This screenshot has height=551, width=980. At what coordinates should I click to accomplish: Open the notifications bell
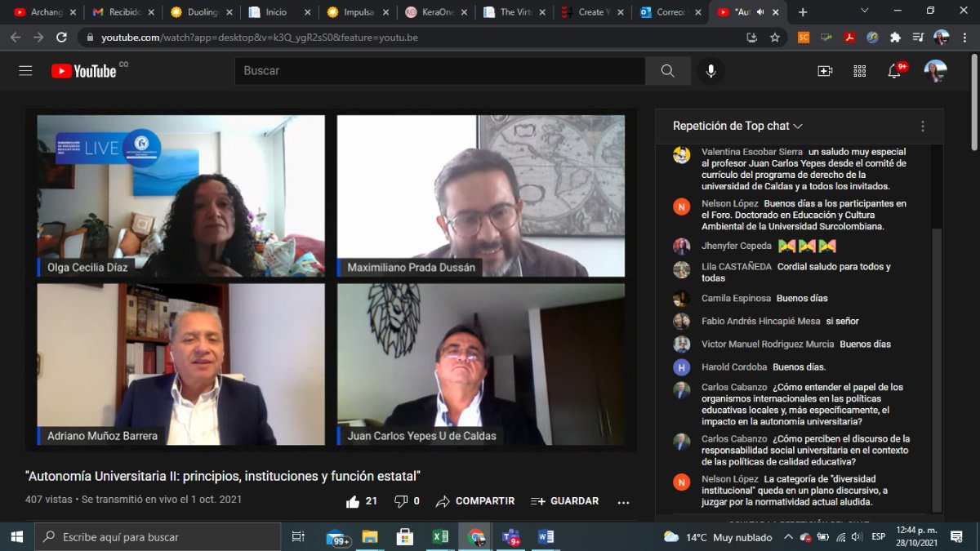coord(894,71)
